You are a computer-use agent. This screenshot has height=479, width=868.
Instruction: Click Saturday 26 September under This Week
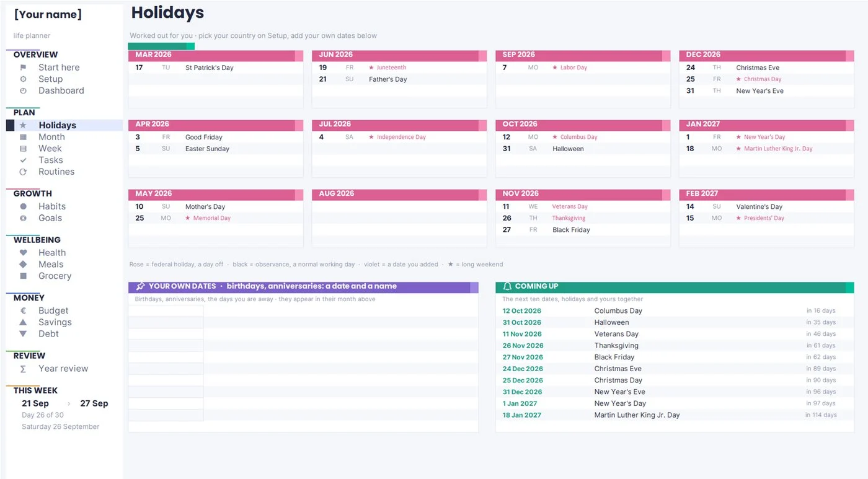pos(60,427)
